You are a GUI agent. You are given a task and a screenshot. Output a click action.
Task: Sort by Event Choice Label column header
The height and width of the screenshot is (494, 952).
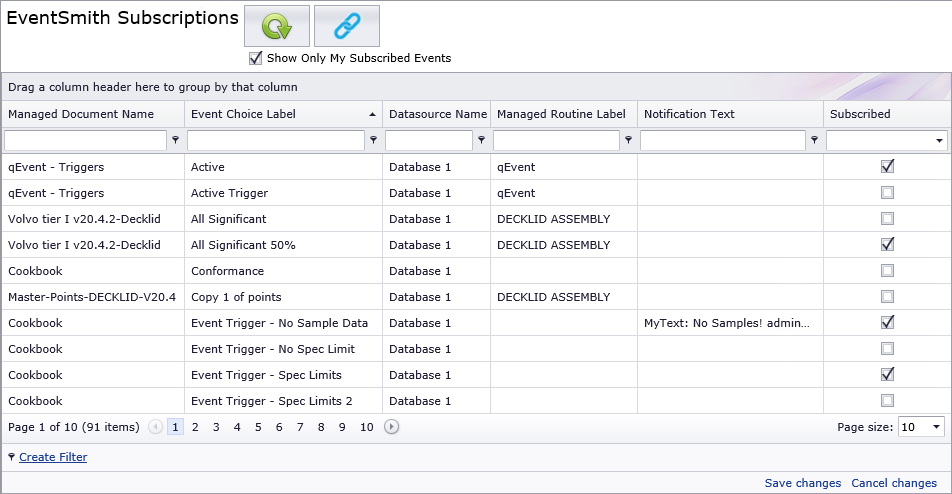click(x=243, y=114)
